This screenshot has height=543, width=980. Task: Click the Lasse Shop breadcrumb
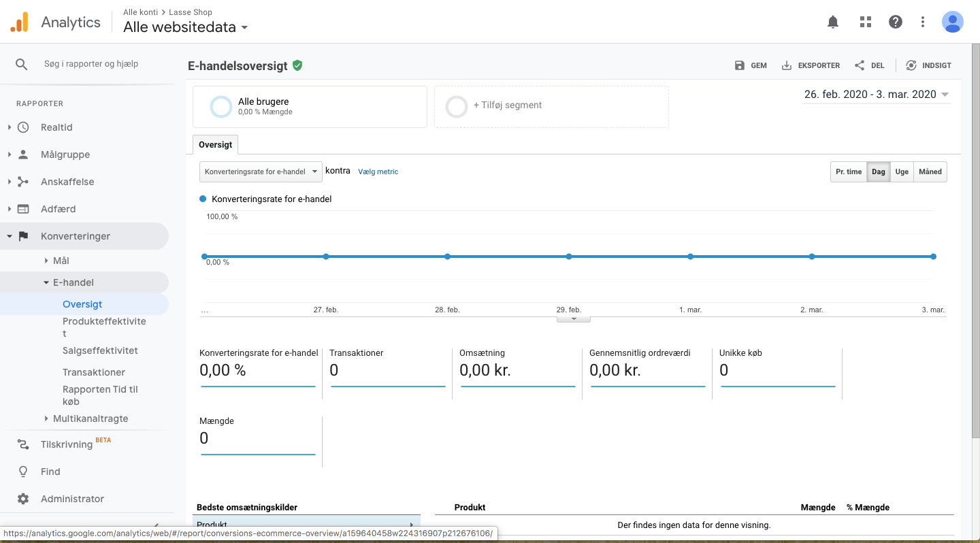coord(189,12)
